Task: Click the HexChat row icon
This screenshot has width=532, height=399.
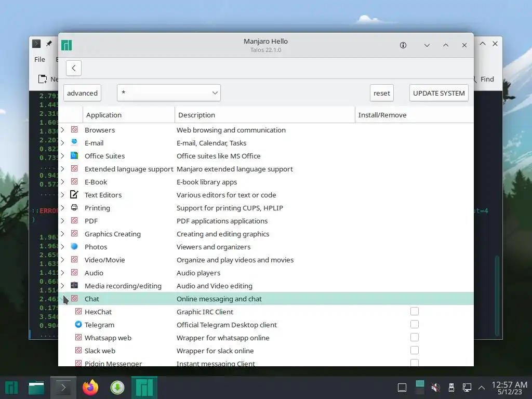Action: click(78, 311)
